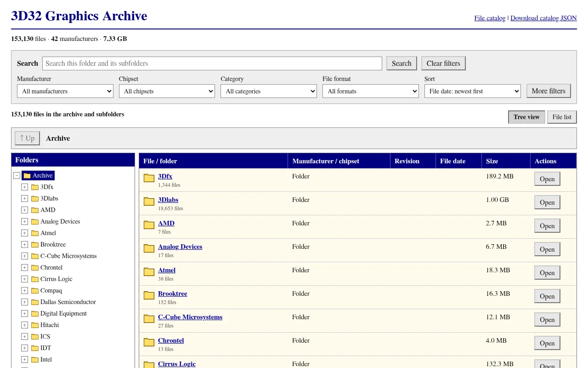588x368 pixels.
Task: Click the Dallas Semiconductor folder icon in the tree
Action: (x=35, y=302)
